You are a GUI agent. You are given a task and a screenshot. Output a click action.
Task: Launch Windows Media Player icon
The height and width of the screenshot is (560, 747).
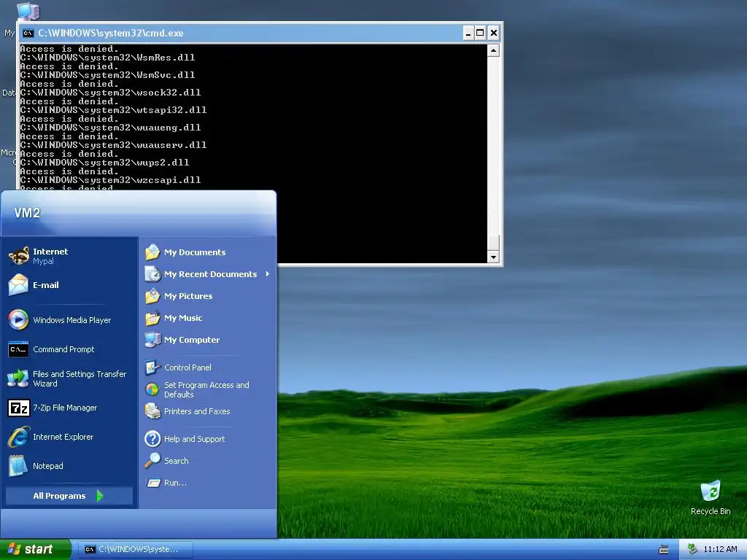pos(18,320)
